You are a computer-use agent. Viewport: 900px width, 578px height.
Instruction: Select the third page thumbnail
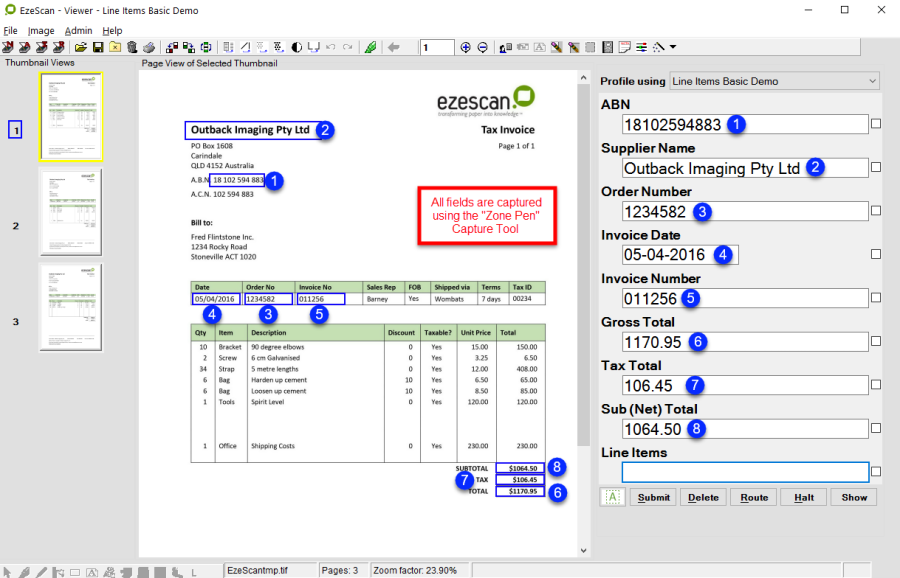[x=71, y=307]
